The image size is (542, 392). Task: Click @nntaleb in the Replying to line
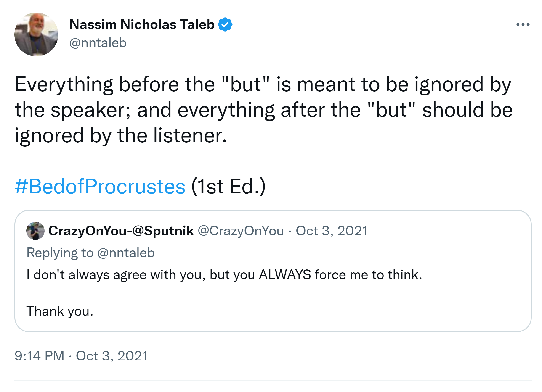126,253
